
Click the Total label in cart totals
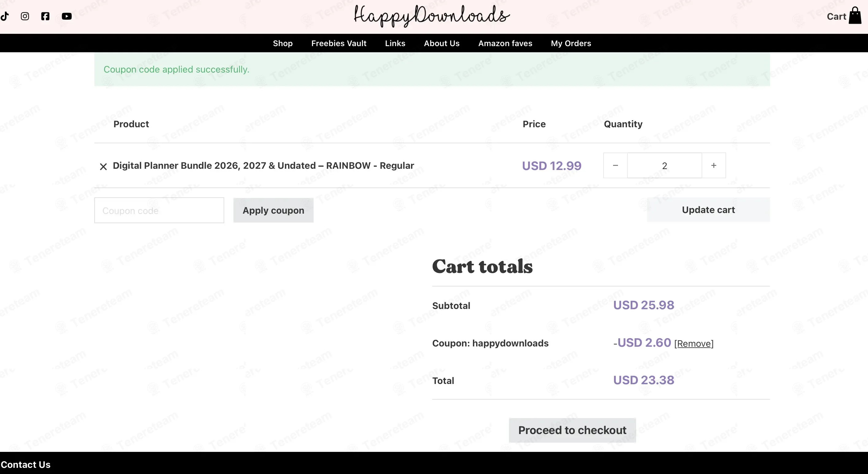coord(443,381)
